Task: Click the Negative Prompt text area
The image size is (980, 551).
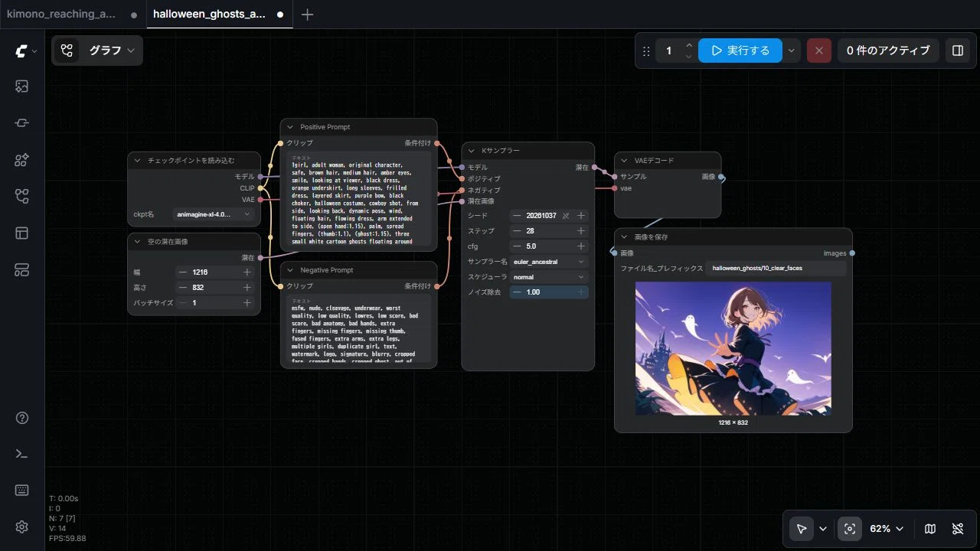Action: (358, 330)
